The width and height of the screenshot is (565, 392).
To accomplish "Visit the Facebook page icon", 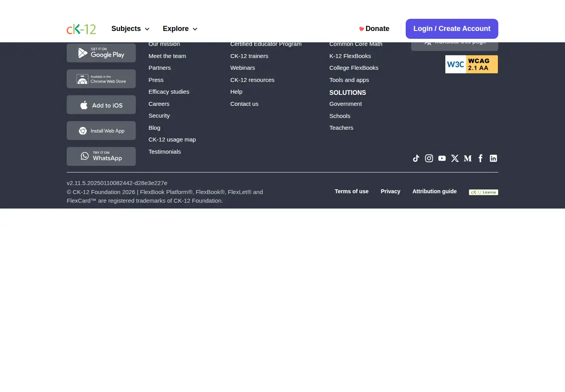I will 481,158.
